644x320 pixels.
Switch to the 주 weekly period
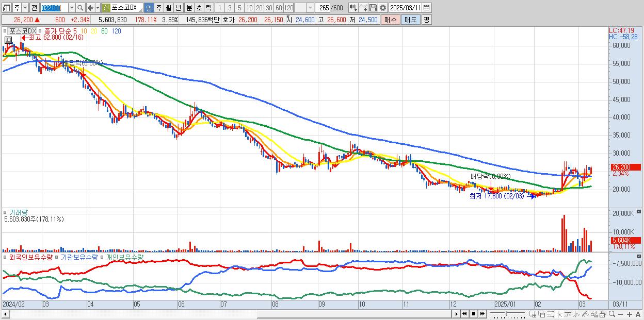coord(158,8)
